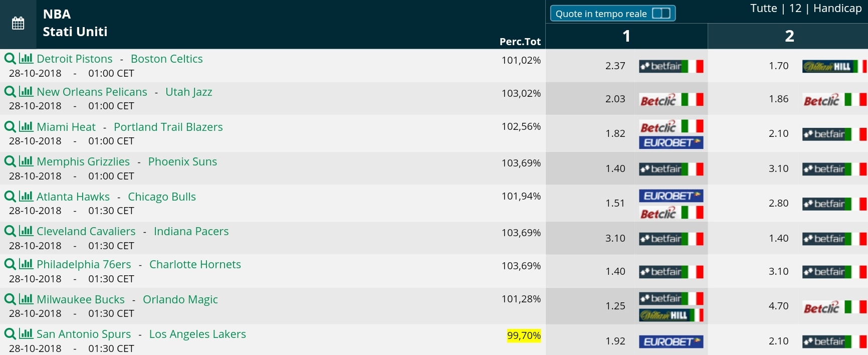Open magnifier icon for Miami Heat match
This screenshot has height=355, width=868.
click(x=10, y=127)
